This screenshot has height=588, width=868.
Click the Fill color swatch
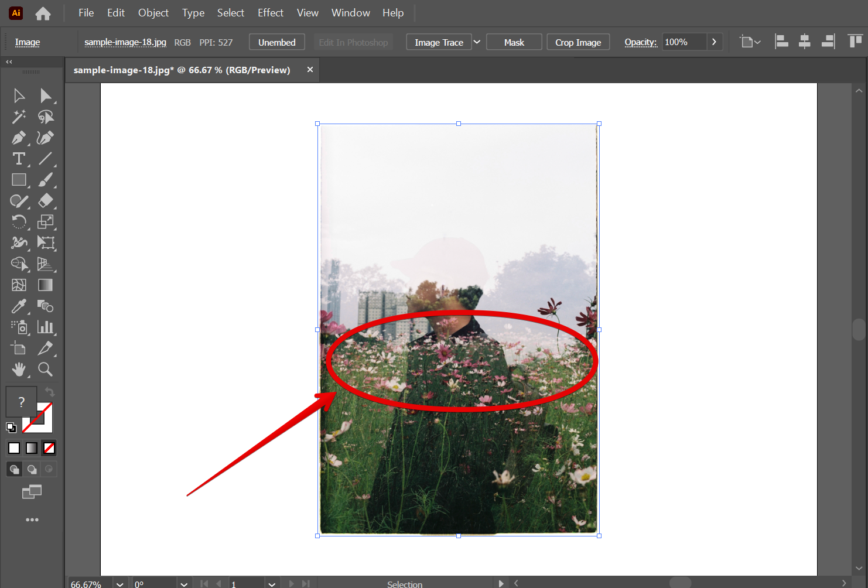coord(21,402)
